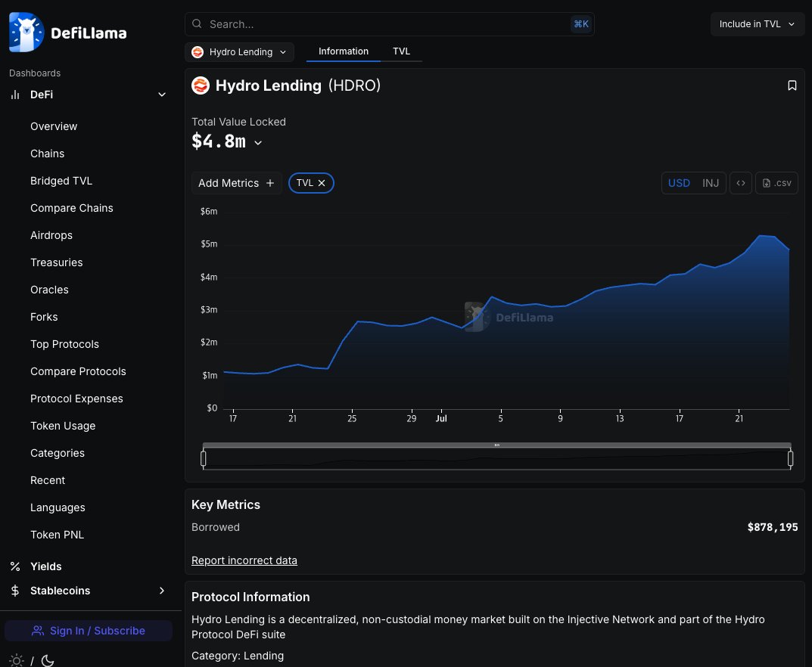Go to Airdrops

tap(51, 235)
